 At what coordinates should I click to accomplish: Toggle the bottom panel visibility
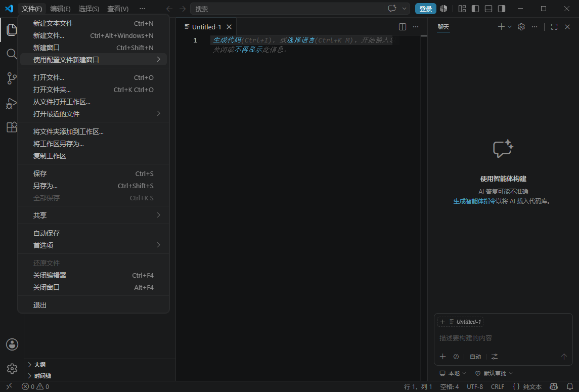pos(488,9)
